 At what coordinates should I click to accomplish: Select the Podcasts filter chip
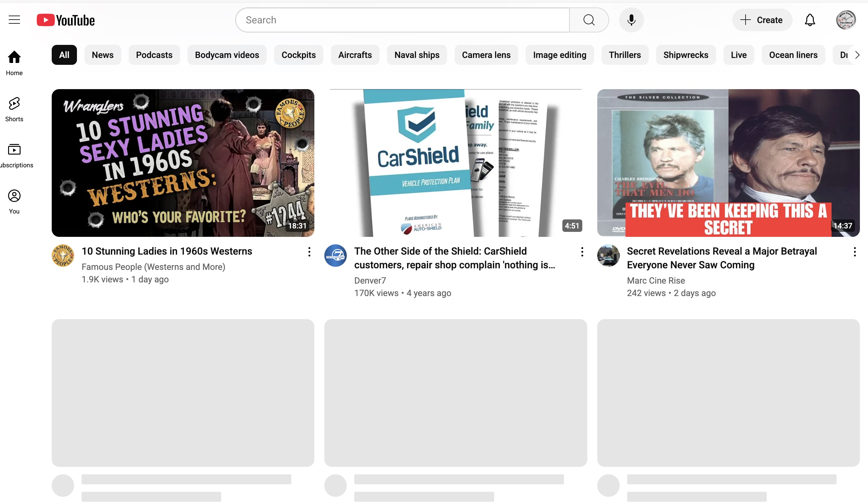click(x=154, y=55)
